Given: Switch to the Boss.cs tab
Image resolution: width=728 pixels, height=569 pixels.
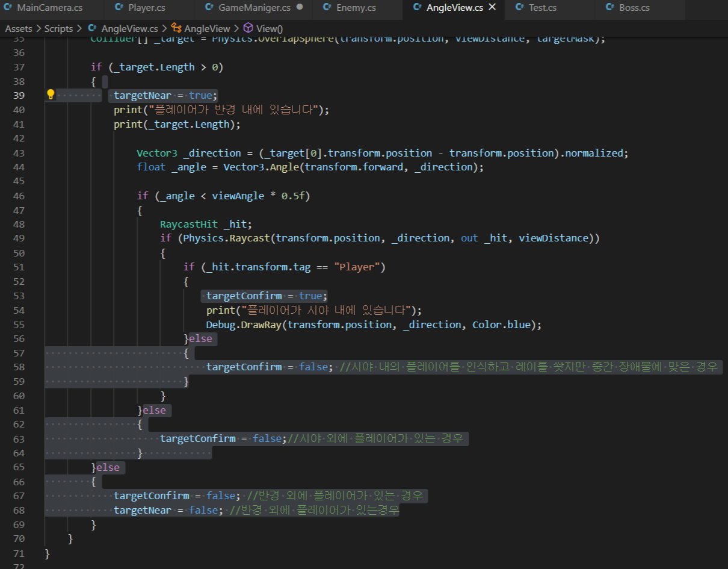Looking at the screenshot, I should [x=634, y=8].
